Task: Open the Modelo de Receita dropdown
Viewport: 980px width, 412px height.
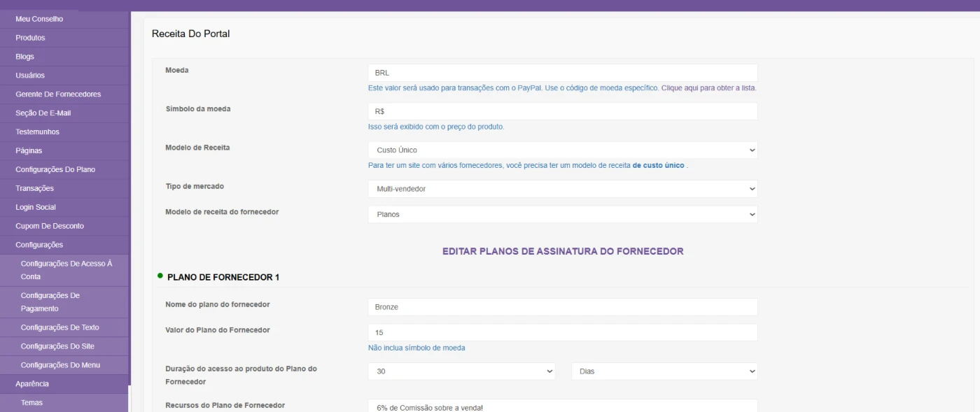Action: point(563,150)
